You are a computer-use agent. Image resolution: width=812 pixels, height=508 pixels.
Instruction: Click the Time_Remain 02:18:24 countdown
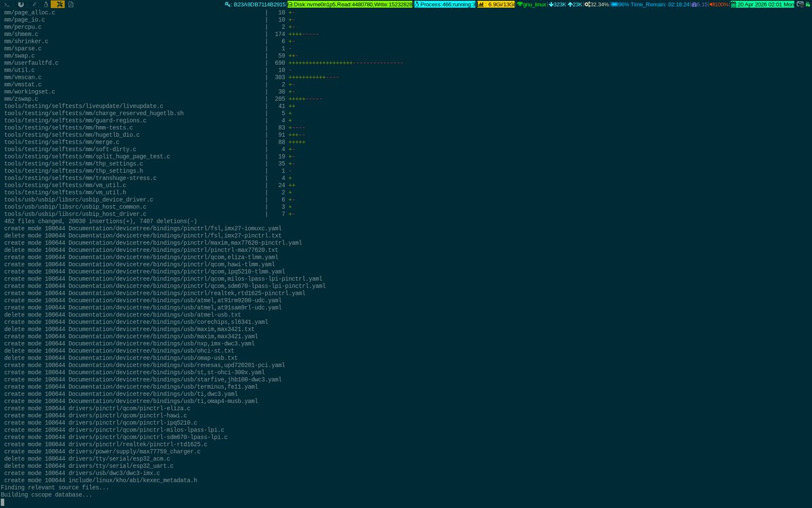click(x=660, y=4)
